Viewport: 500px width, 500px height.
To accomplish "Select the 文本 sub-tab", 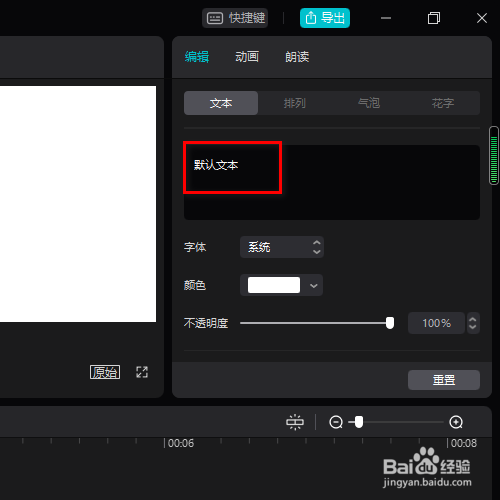I will (x=221, y=103).
